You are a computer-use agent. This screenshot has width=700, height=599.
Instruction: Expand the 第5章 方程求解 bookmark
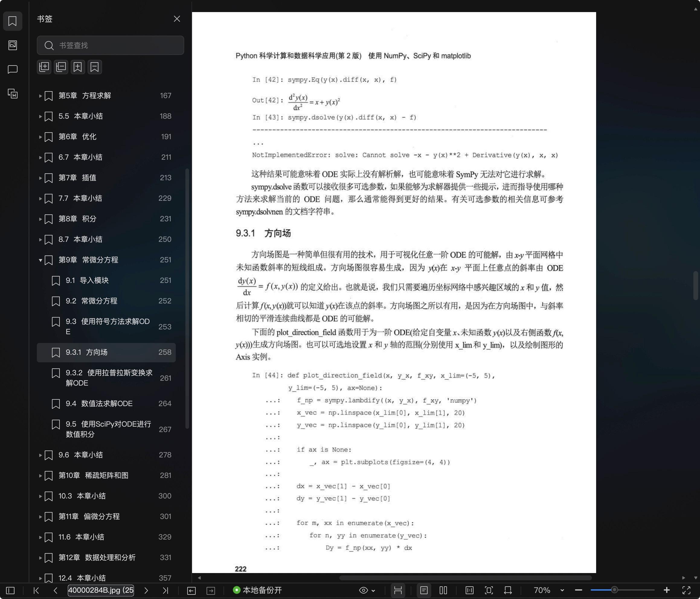tap(40, 96)
